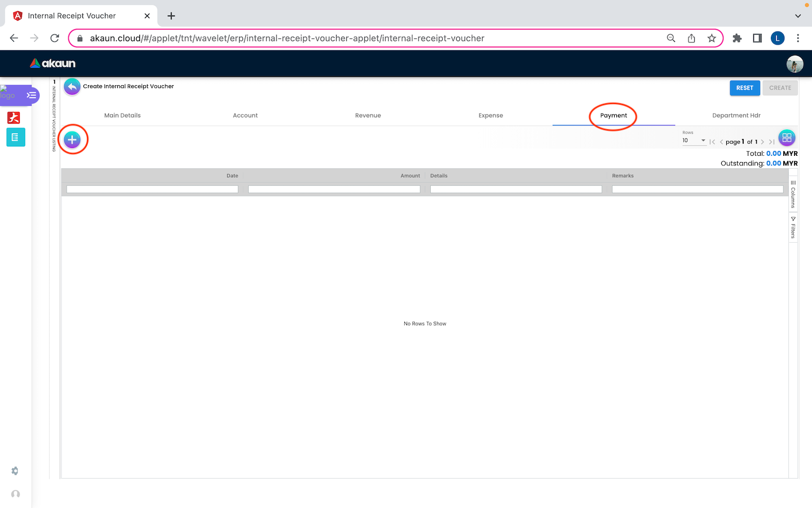This screenshot has height=508, width=812.
Task: Open browser extensions puzzle icon
Action: (x=737, y=38)
